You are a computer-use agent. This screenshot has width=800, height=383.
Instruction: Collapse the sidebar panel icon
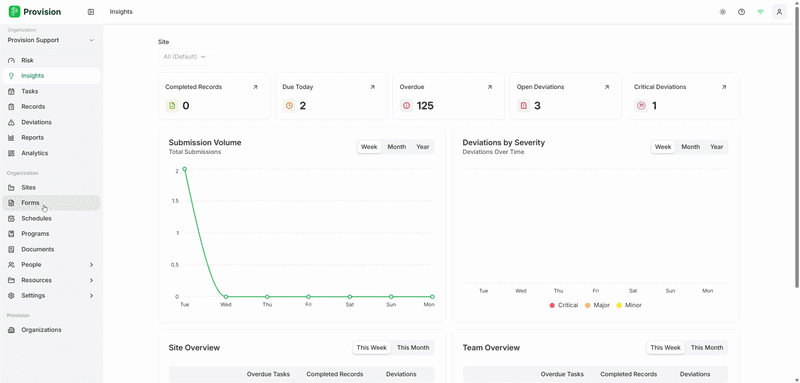click(91, 12)
